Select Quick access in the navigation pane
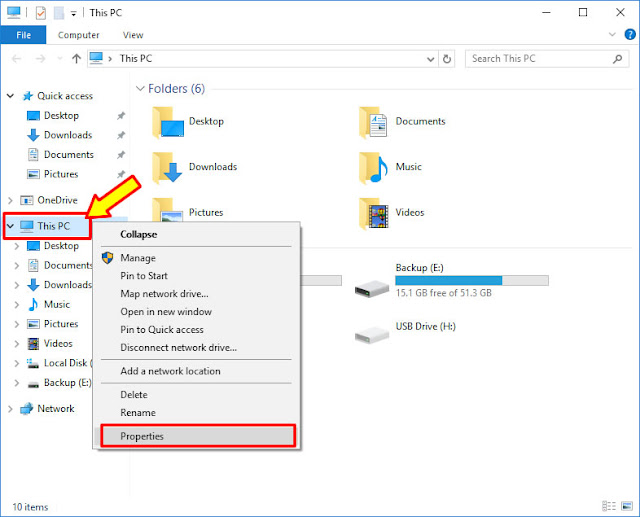The width and height of the screenshot is (640, 517). click(65, 96)
